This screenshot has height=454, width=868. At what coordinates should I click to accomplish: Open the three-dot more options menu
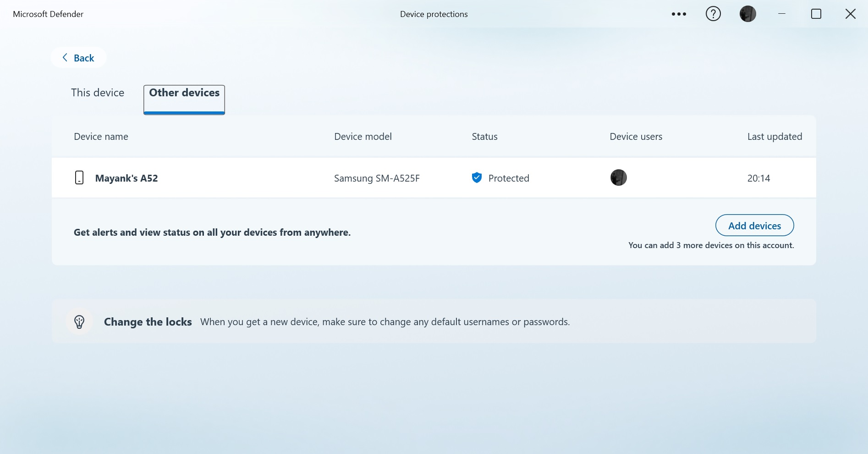tap(679, 14)
